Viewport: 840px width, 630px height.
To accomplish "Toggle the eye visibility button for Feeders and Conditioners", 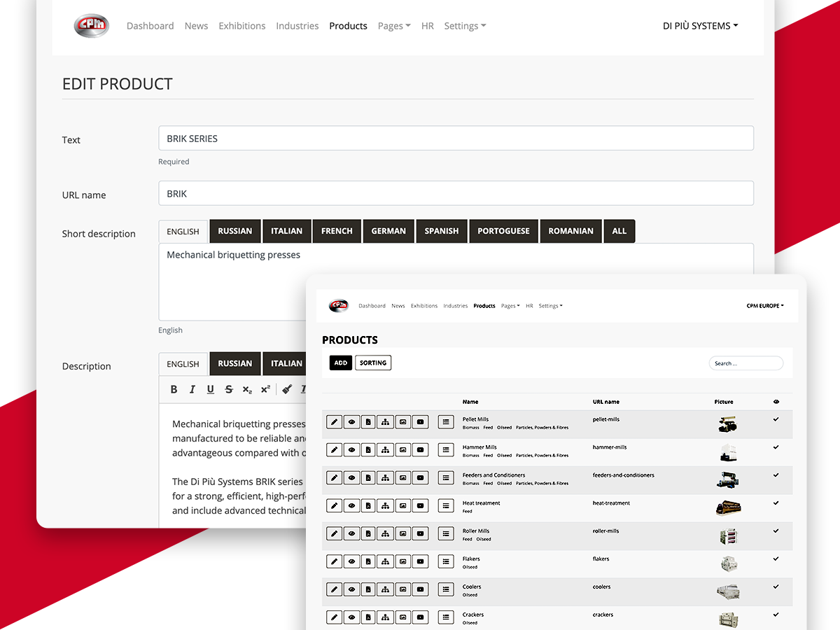I will 351,477.
